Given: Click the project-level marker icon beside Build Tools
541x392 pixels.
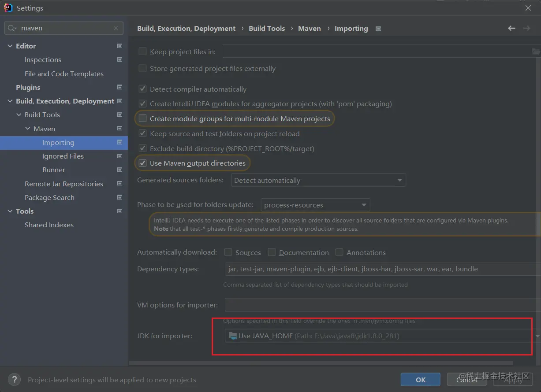Looking at the screenshot, I should 119,115.
